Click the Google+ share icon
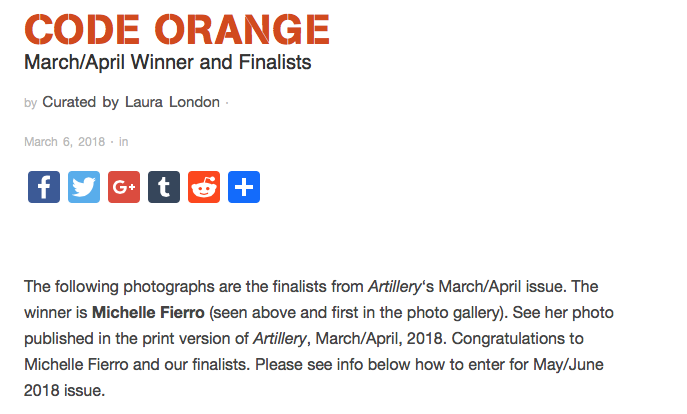 coord(124,187)
